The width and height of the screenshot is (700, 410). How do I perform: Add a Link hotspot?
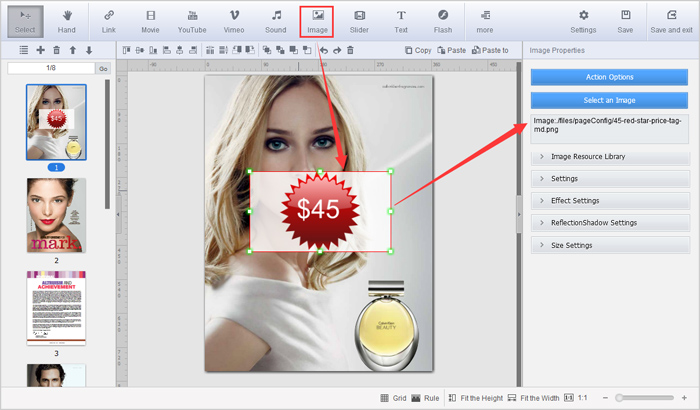[x=108, y=20]
